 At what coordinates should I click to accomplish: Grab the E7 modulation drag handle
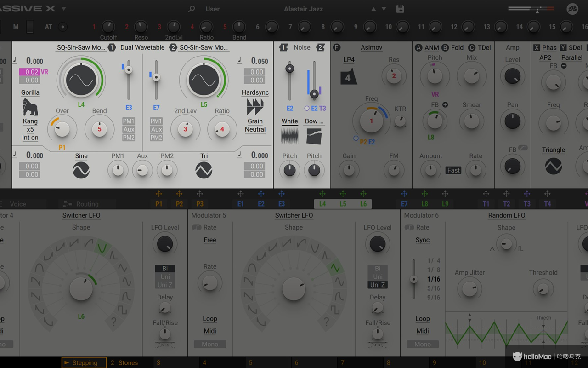404,194
